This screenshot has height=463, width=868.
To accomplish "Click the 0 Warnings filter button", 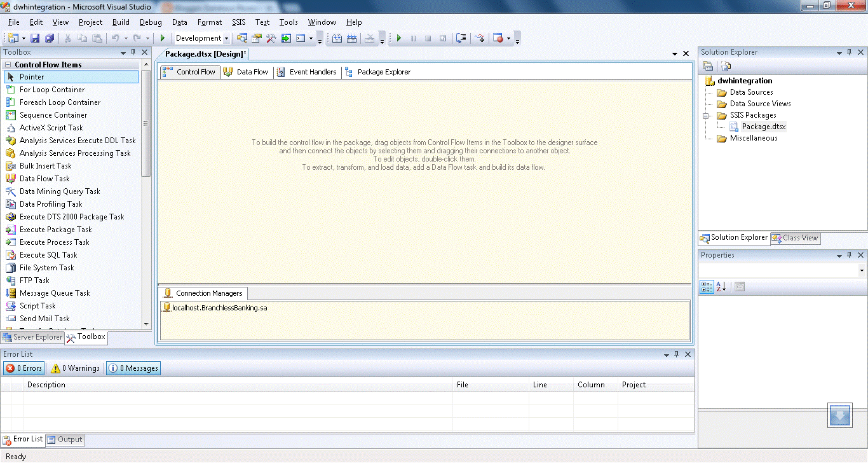I will 74,368.
